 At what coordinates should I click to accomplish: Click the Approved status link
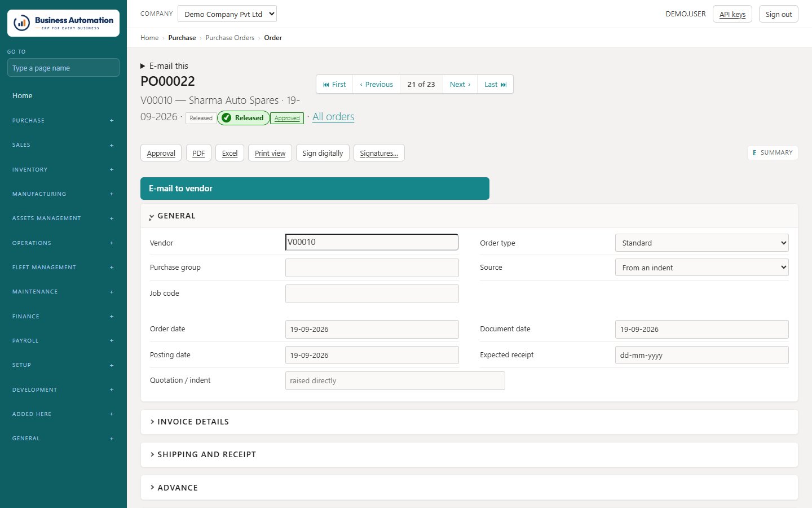287,118
